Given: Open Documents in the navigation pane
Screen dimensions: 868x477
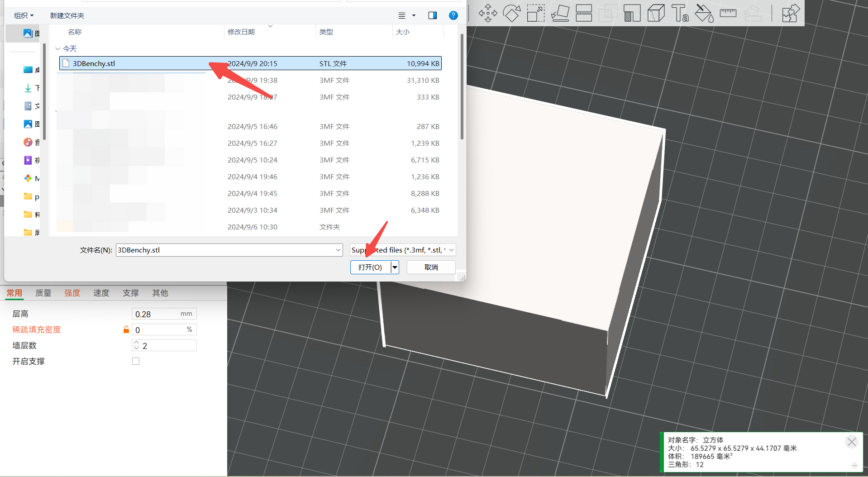Looking at the screenshot, I should pos(31,106).
